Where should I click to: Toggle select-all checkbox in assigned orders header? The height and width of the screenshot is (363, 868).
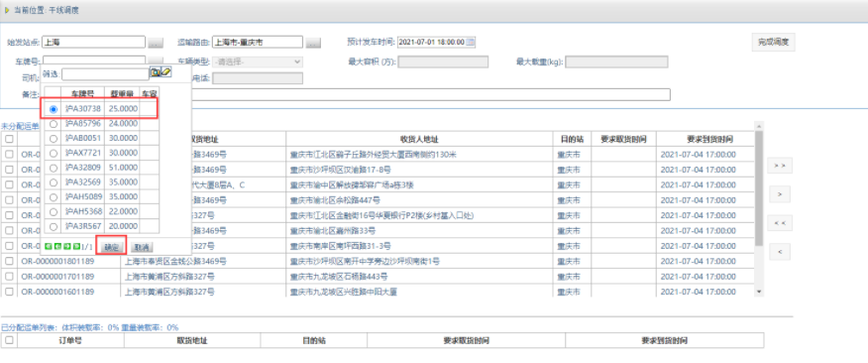[x=9, y=340]
